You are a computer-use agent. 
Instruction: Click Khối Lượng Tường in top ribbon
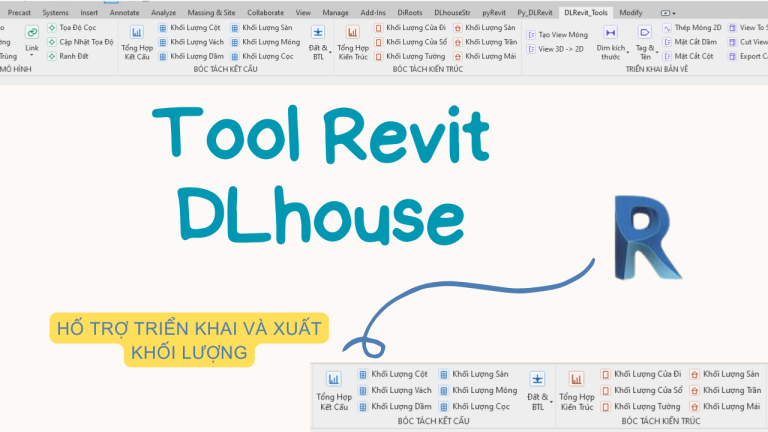pos(409,56)
